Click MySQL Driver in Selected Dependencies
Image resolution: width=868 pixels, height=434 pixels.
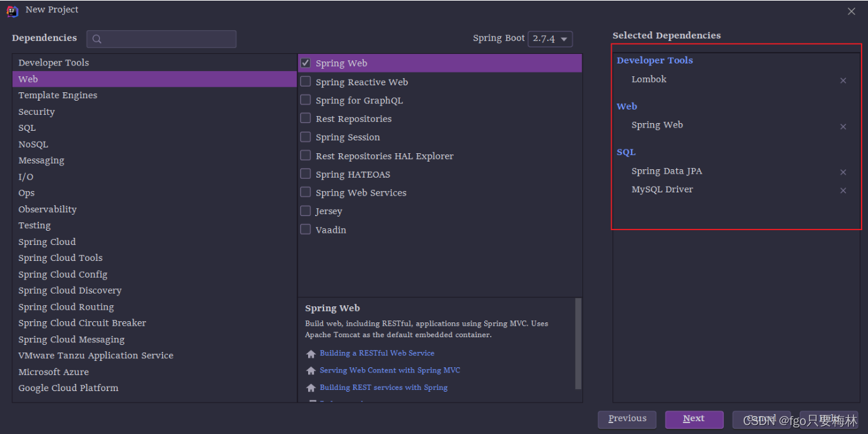coord(662,190)
